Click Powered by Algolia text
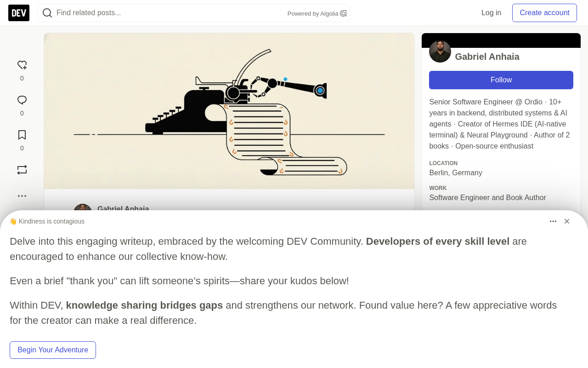The image size is (588, 368). [313, 14]
